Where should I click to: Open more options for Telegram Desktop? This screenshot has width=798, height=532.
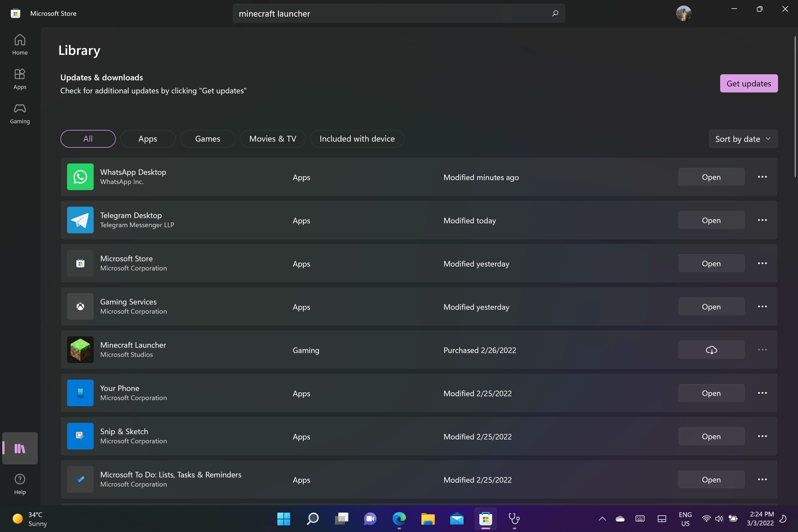[762, 220]
